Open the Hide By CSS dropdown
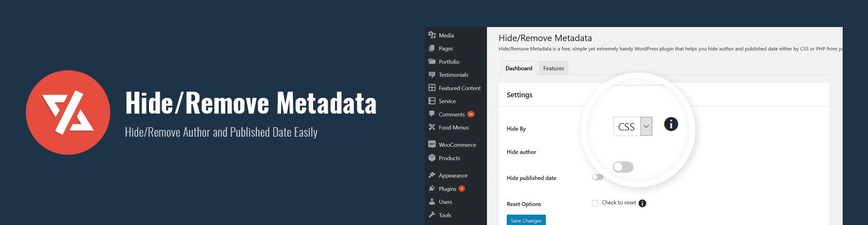This screenshot has width=868, height=225. [632, 127]
